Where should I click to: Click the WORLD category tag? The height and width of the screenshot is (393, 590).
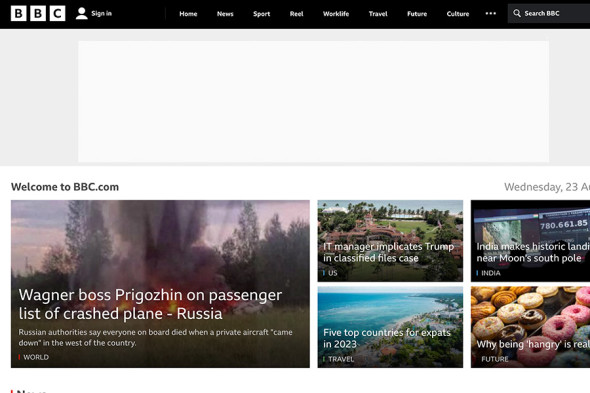(36, 357)
